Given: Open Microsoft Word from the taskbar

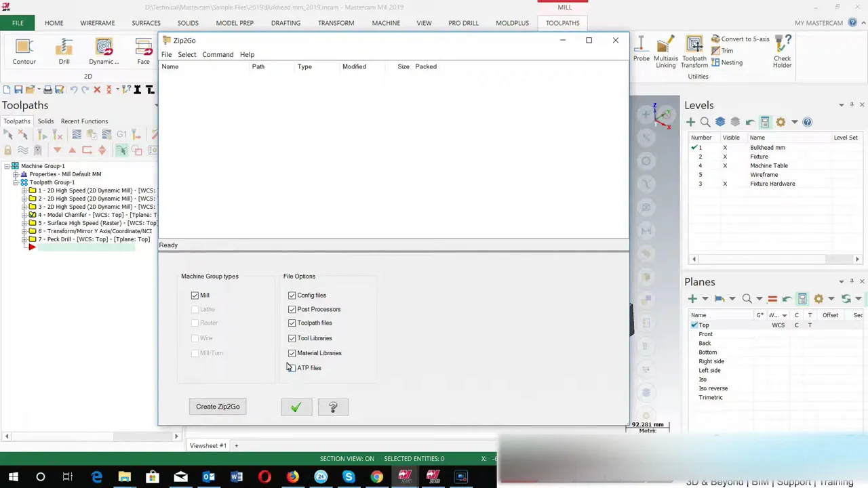Looking at the screenshot, I should (x=236, y=477).
